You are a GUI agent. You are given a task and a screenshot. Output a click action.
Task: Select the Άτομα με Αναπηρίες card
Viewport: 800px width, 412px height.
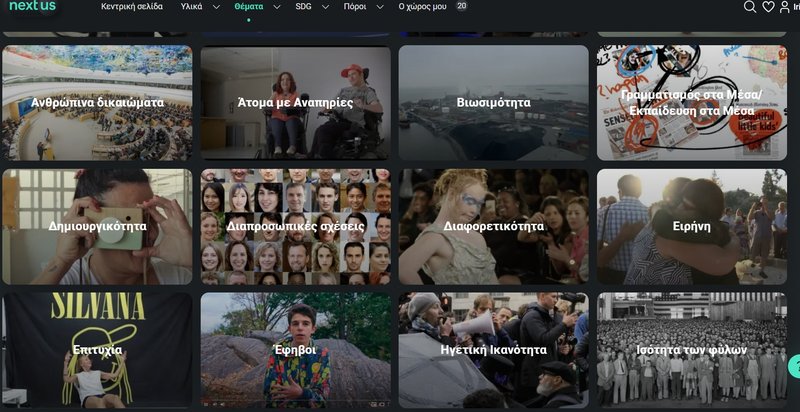click(x=295, y=102)
